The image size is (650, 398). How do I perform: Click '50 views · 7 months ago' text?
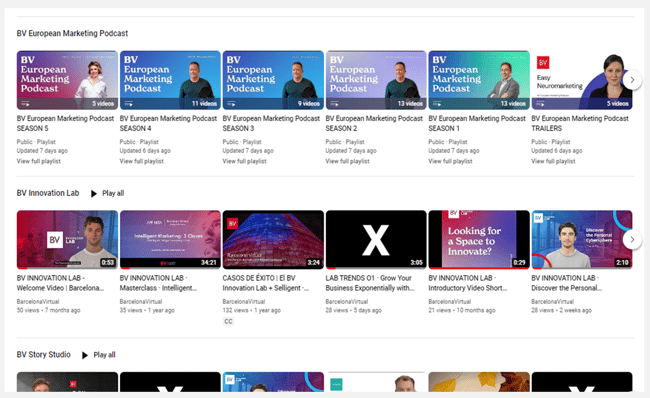click(49, 311)
